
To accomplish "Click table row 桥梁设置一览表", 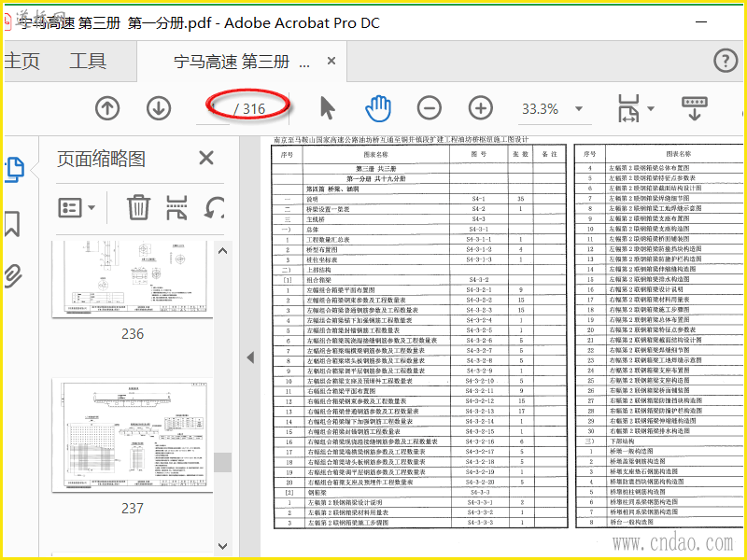I will point(419,209).
